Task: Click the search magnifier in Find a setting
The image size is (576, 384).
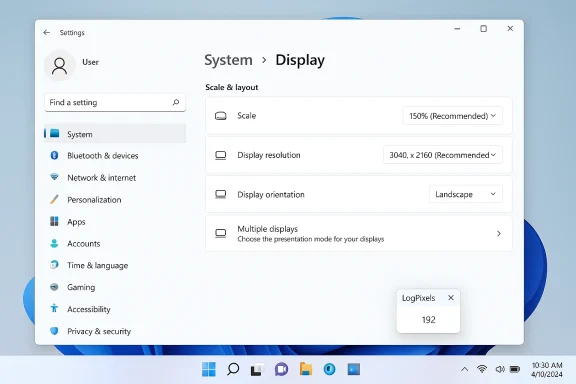Action: click(176, 102)
